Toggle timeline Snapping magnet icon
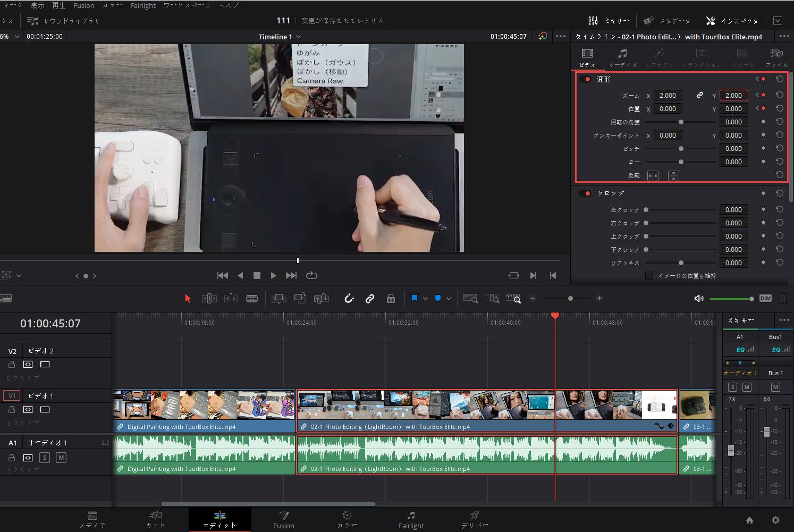Screen dimensions: 794x532 click(349, 299)
